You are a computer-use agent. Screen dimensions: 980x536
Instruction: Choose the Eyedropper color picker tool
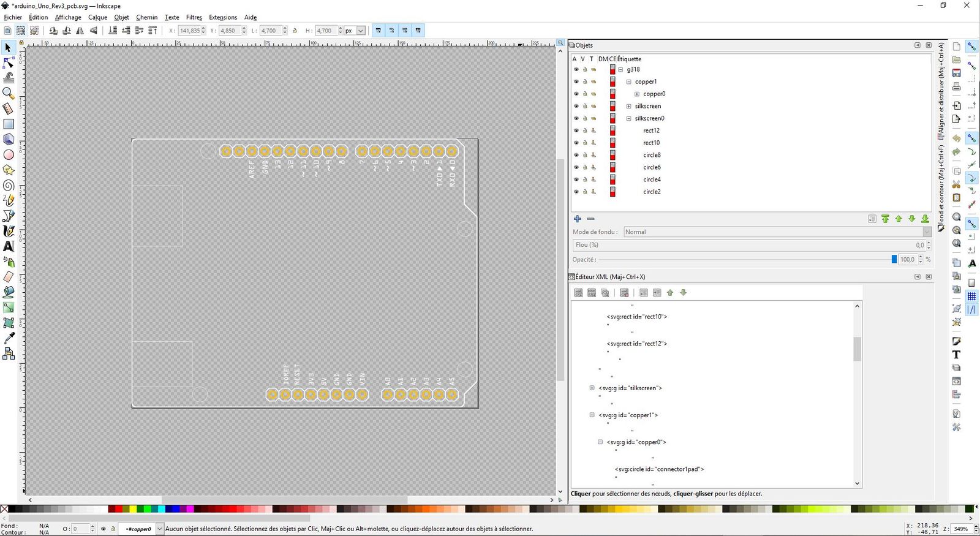[x=9, y=338]
